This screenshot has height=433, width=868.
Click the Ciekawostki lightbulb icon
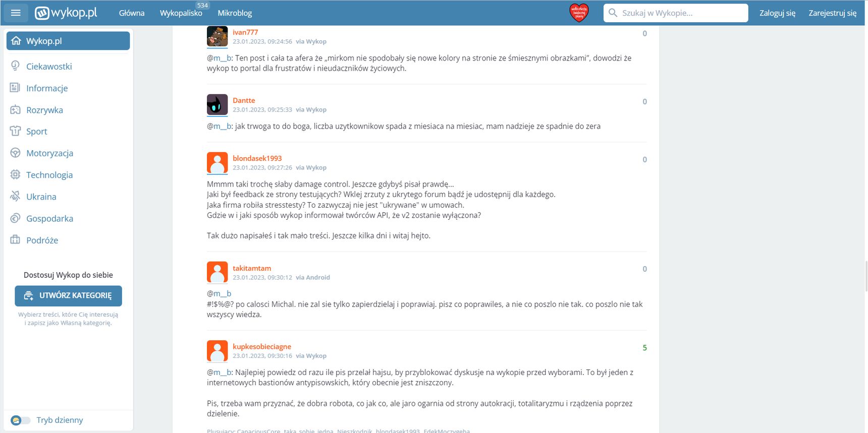click(x=15, y=66)
